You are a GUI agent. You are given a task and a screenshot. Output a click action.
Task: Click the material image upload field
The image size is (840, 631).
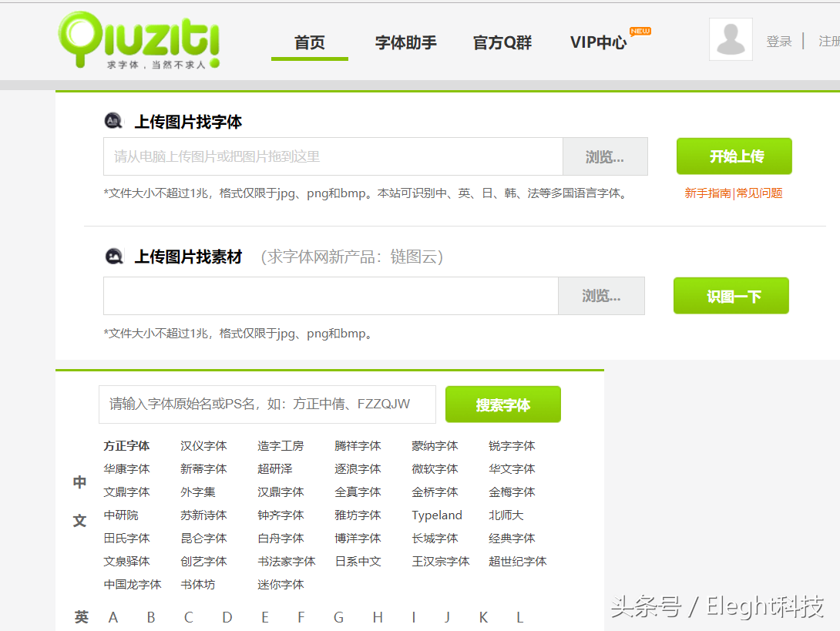point(331,296)
